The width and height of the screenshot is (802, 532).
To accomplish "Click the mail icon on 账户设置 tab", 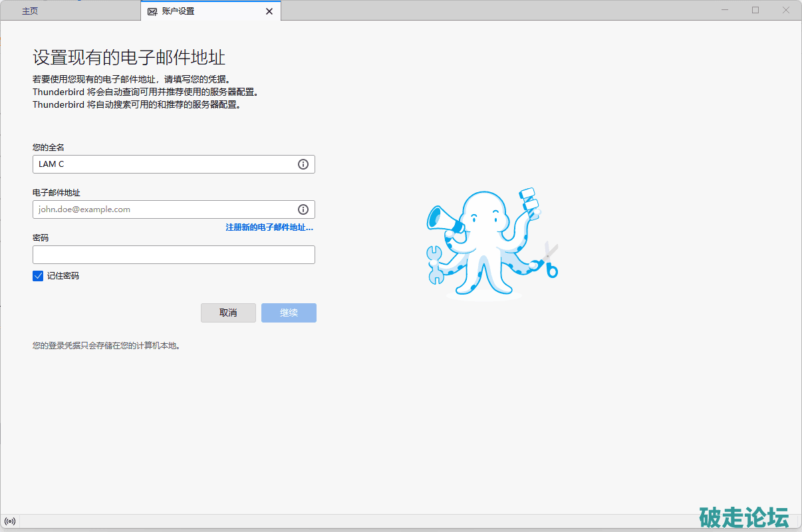I will (x=152, y=11).
